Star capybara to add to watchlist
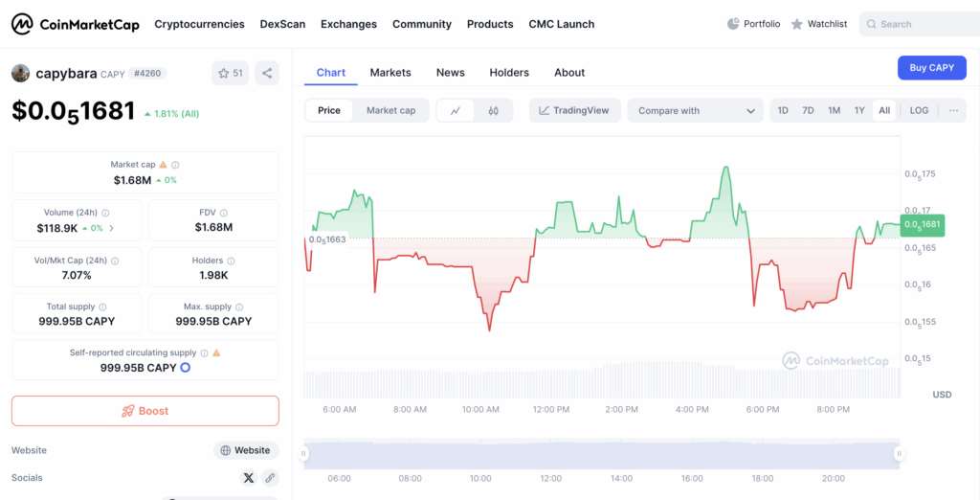Image resolution: width=980 pixels, height=500 pixels. [x=230, y=73]
